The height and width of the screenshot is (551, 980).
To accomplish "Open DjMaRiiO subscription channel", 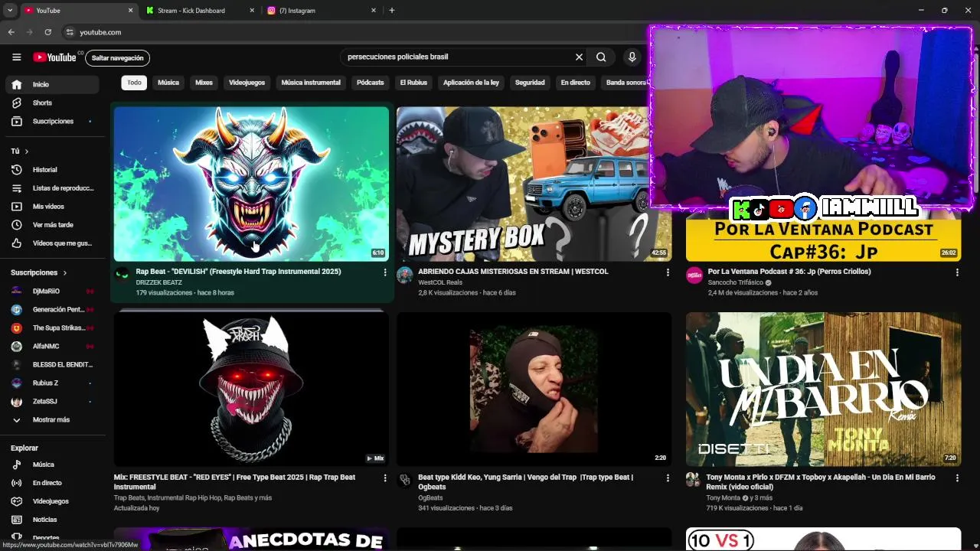I will pos(52,292).
